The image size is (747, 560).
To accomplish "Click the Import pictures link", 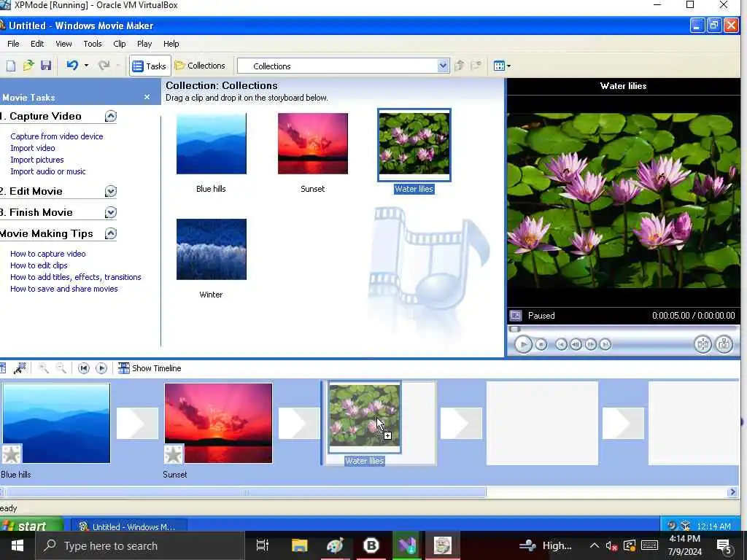I will (36, 160).
